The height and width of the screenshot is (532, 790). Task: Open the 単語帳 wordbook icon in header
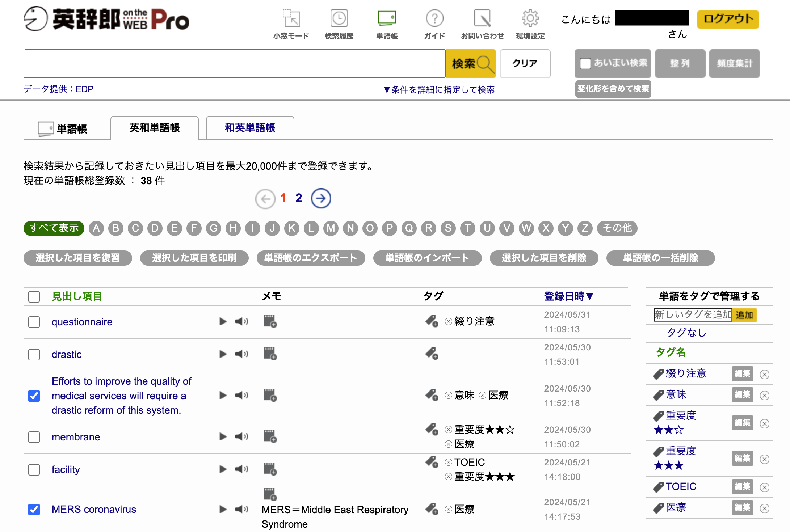tap(387, 19)
